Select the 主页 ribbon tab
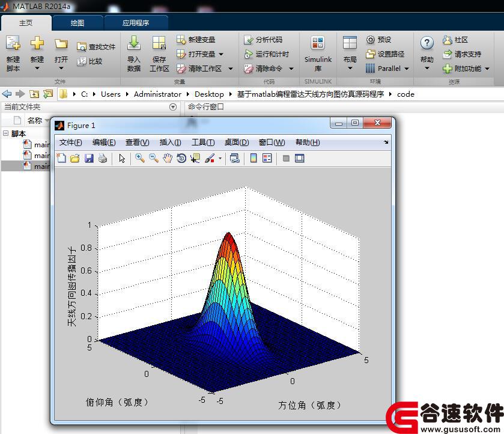Screen dimensions: 504x434 coord(26,23)
